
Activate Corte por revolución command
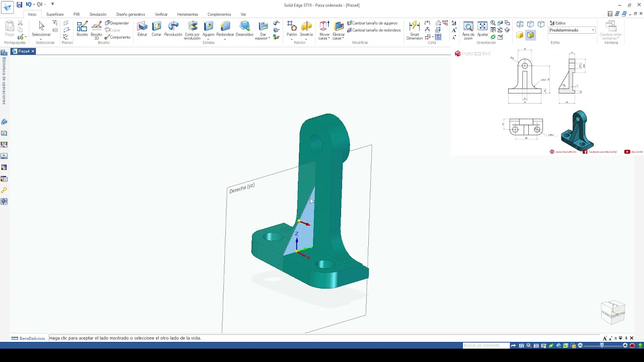[192, 30]
